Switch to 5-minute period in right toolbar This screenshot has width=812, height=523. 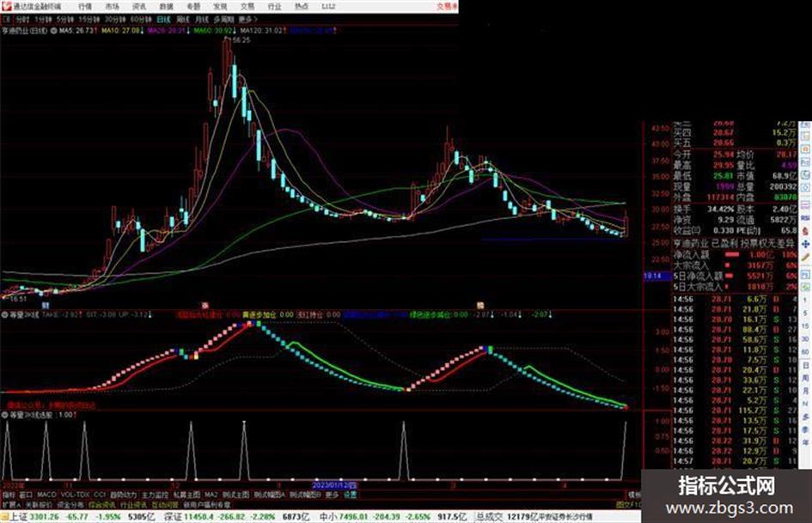pyautogui.click(x=805, y=313)
